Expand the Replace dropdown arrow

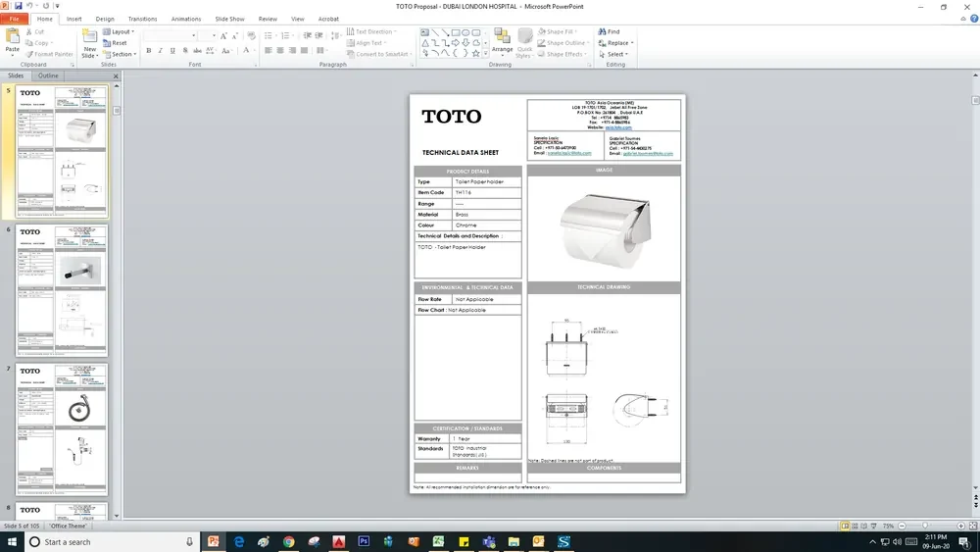pos(632,43)
